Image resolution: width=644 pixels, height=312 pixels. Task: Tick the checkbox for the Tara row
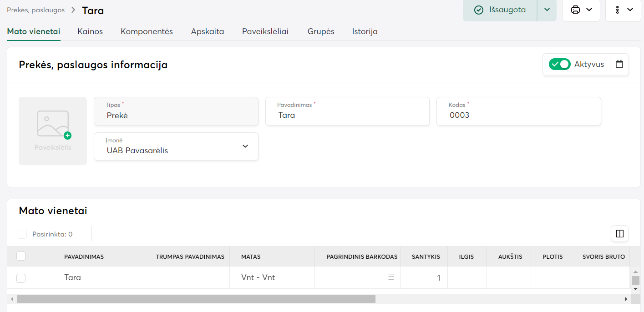[21, 278]
